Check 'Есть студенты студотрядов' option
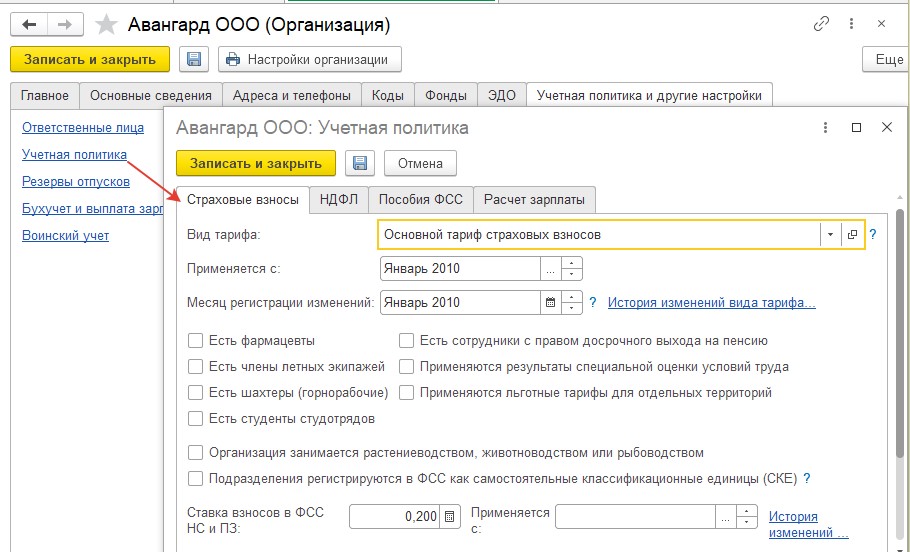This screenshot has width=910, height=552. point(195,418)
